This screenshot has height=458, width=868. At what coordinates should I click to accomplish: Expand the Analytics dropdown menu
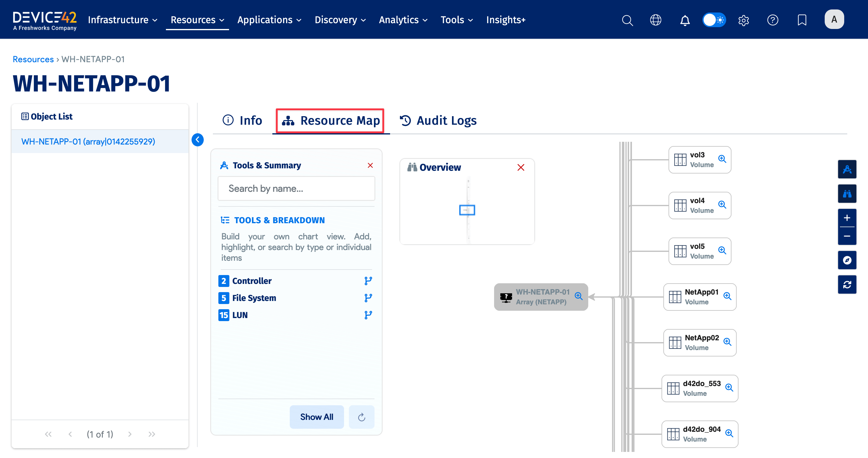[403, 20]
